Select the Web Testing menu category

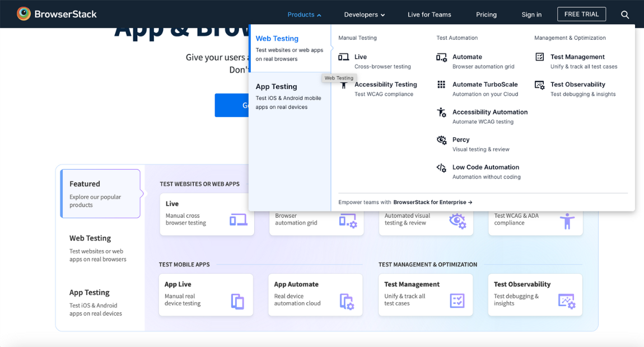(x=290, y=48)
